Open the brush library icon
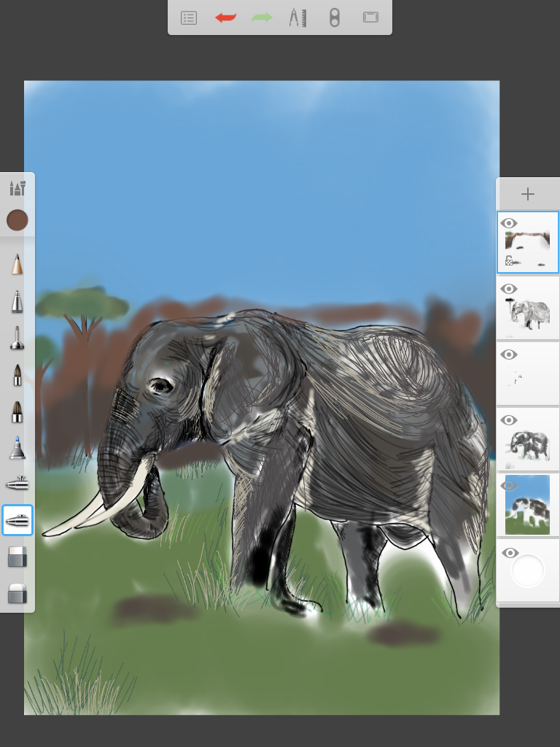This screenshot has width=560, height=747. click(x=17, y=188)
